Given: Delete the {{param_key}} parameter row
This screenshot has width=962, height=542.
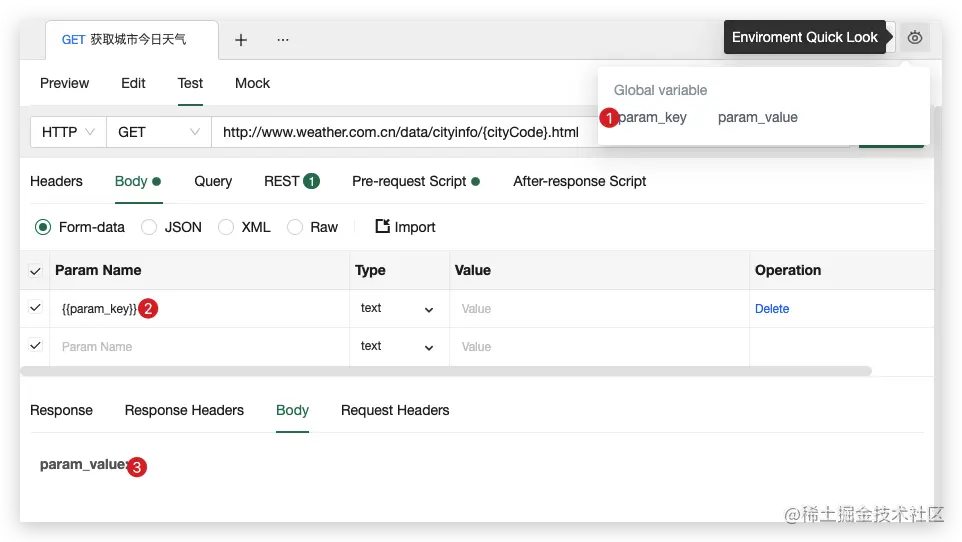Looking at the screenshot, I should 772,309.
